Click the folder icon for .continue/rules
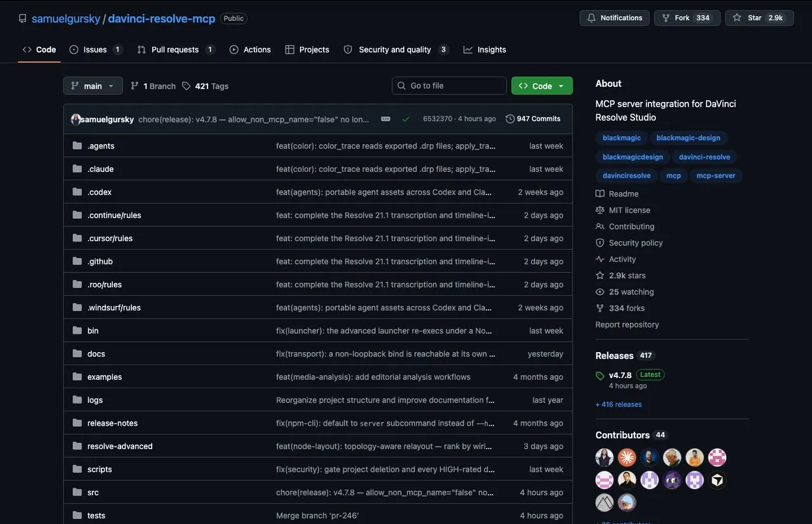Screen dimensions: 812x524 (x=77, y=215)
